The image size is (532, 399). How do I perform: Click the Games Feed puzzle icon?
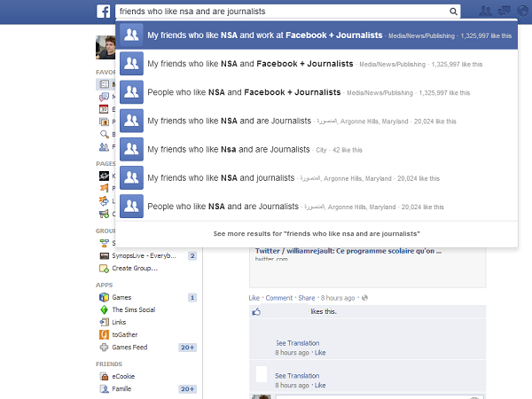coord(104,348)
